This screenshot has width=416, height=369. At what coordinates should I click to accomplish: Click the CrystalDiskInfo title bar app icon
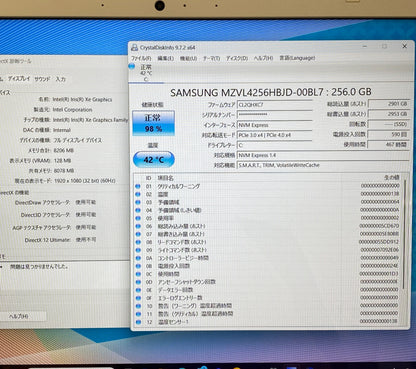click(134, 47)
